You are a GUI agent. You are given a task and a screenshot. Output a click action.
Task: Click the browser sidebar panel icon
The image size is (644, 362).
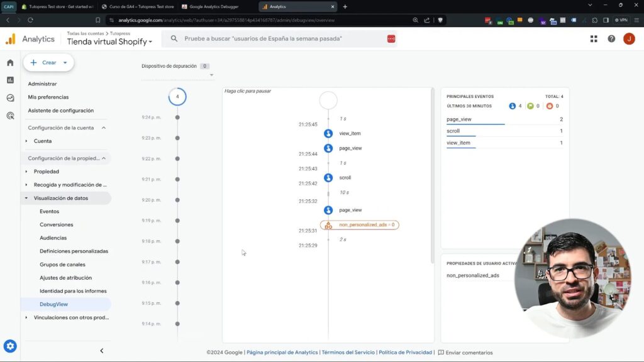click(606, 19)
